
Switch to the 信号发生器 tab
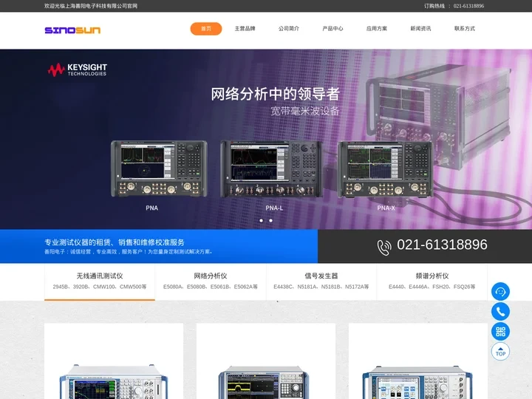coord(321,282)
